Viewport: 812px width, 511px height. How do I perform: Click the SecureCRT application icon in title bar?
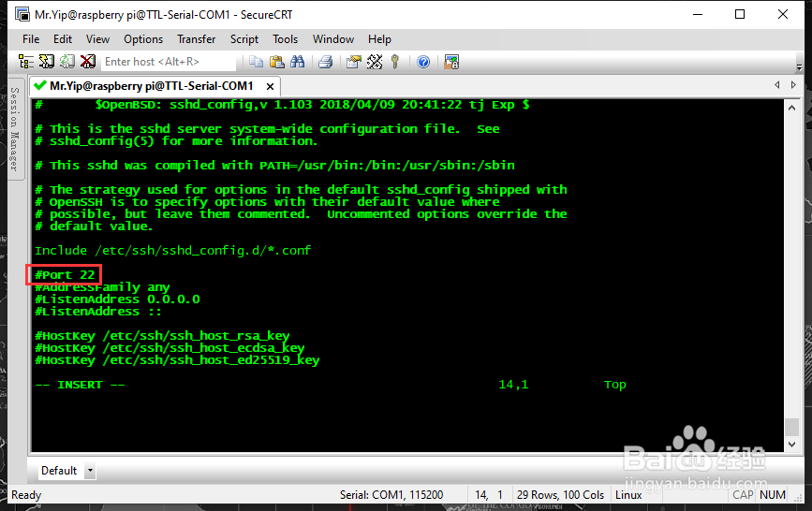pyautogui.click(x=22, y=14)
